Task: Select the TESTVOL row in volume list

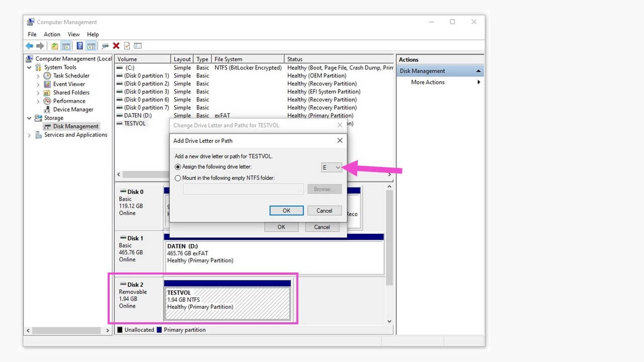Action: point(136,124)
